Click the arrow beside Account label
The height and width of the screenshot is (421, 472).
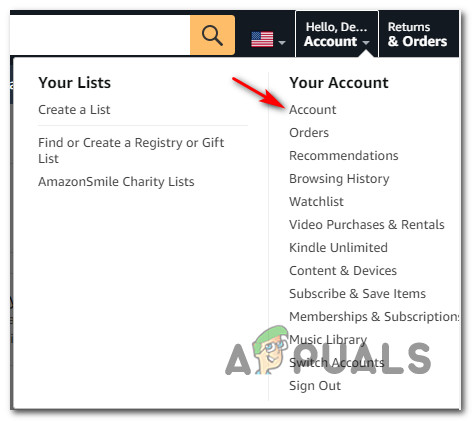366,43
